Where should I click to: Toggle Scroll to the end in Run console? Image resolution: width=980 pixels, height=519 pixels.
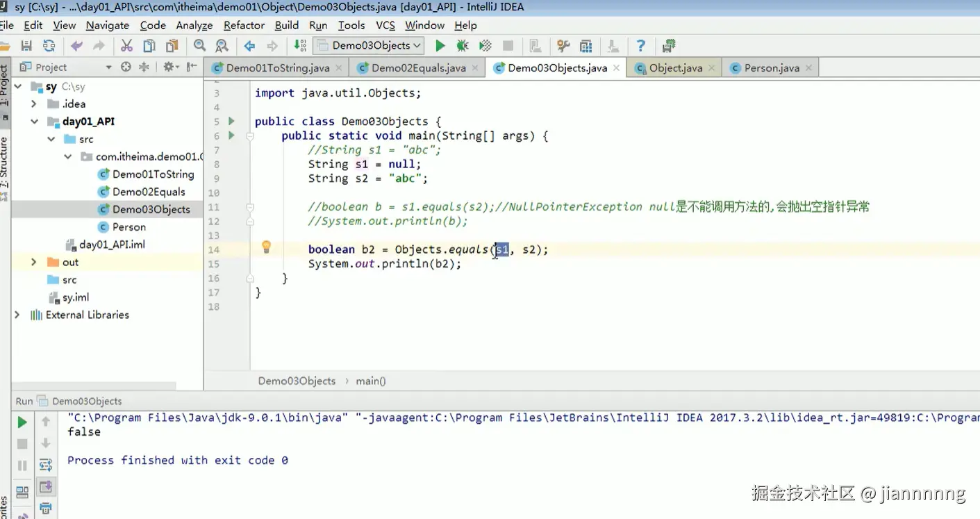(46, 487)
